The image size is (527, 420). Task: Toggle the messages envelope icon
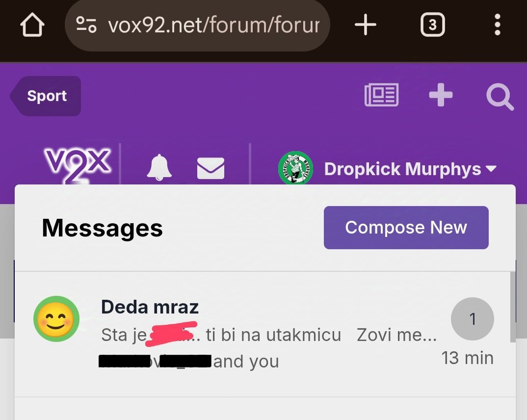click(211, 168)
